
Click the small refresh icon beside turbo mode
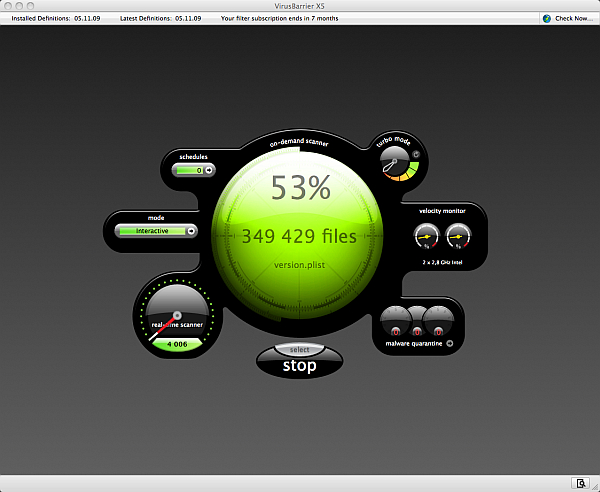416,154
